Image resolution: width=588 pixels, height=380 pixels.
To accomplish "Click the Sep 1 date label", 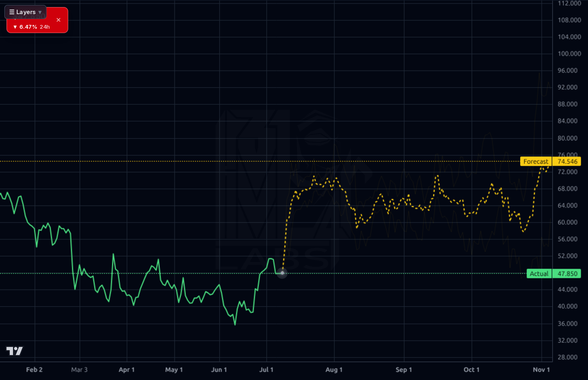I will tap(404, 370).
